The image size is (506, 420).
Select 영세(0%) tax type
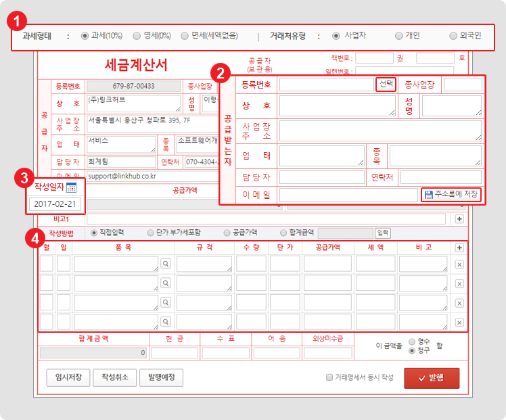(137, 36)
